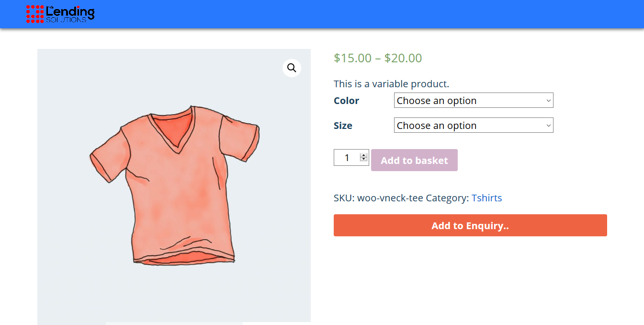Viewport: 644px width, 325px height.
Task: Open the Tshirts category link
Action: point(486,198)
